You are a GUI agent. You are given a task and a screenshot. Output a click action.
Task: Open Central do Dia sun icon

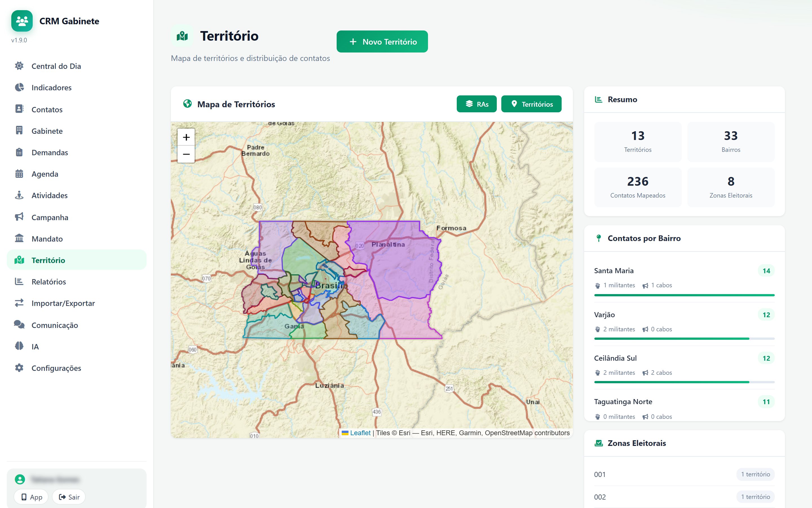coord(19,66)
